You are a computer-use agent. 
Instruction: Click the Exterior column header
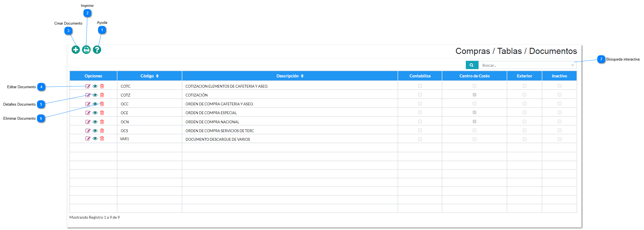click(x=524, y=76)
